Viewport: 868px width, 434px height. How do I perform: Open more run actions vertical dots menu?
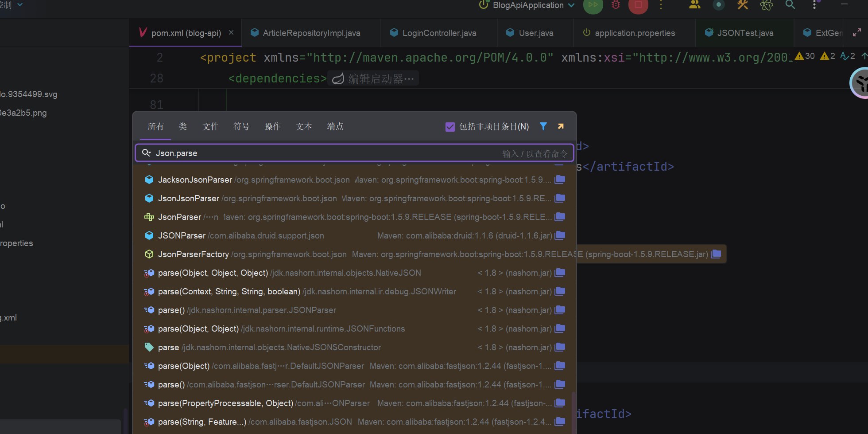click(661, 5)
